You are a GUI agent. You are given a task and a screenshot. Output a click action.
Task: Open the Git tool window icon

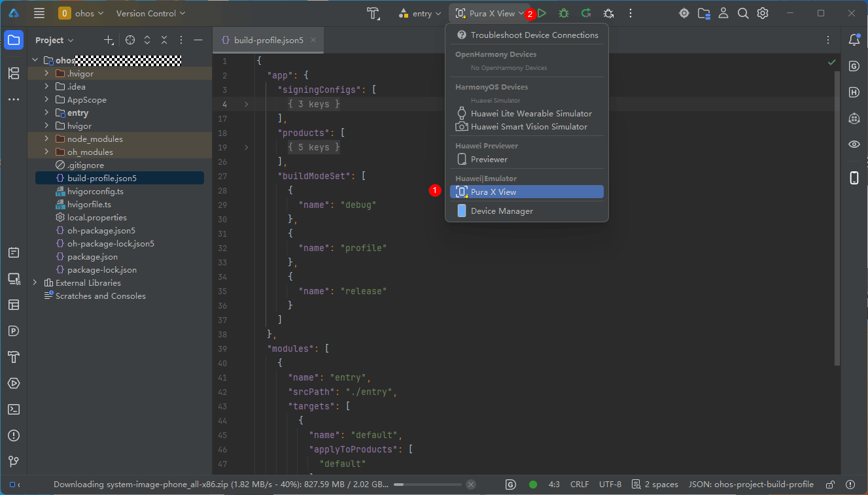(14, 462)
